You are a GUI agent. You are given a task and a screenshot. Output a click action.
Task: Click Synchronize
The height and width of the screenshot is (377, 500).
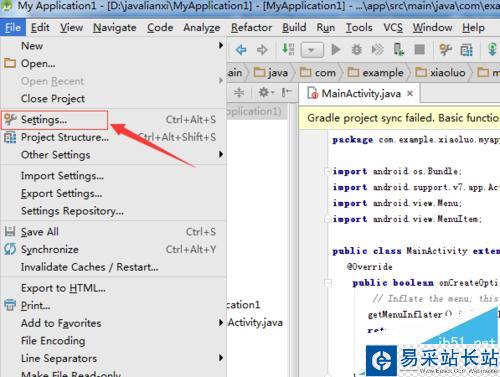pos(113,250)
